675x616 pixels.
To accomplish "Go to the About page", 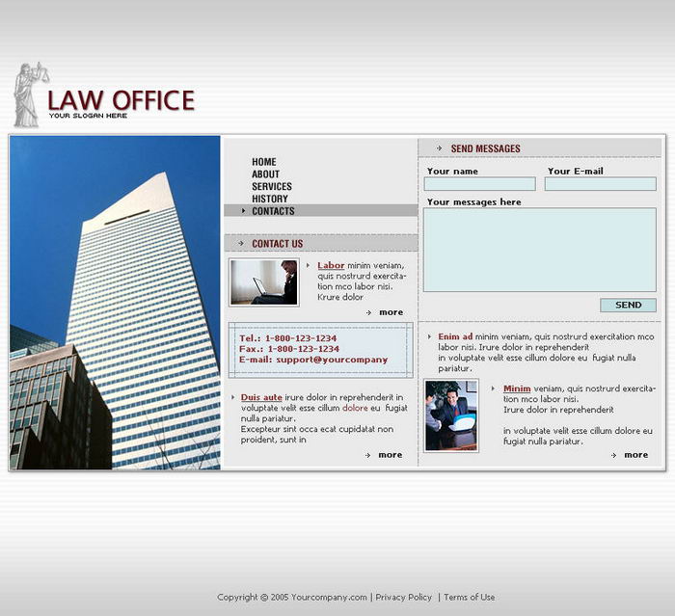I will coord(266,174).
